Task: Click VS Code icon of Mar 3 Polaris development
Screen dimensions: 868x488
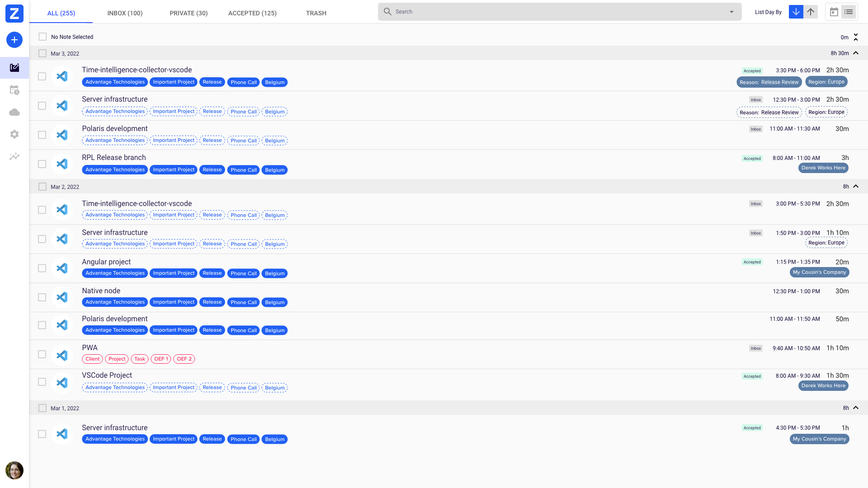Action: (62, 135)
